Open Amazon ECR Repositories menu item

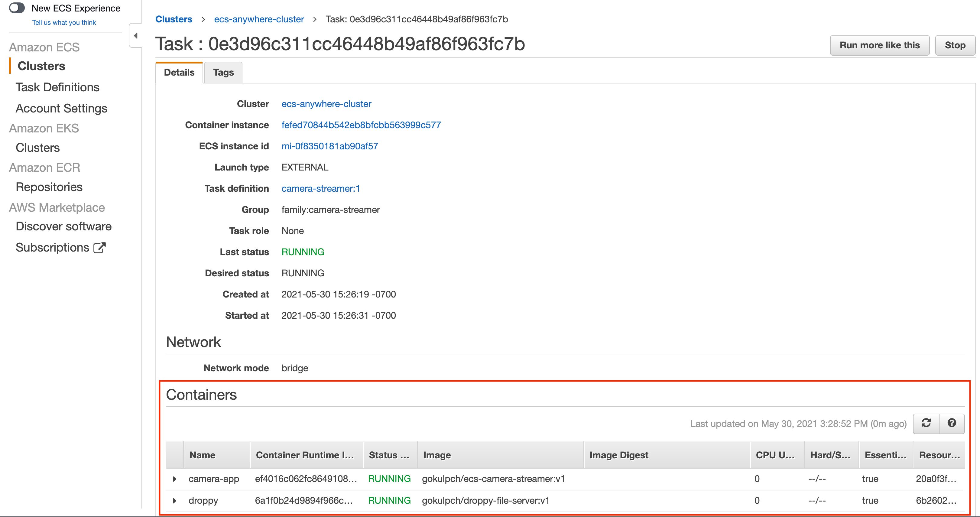click(x=49, y=187)
